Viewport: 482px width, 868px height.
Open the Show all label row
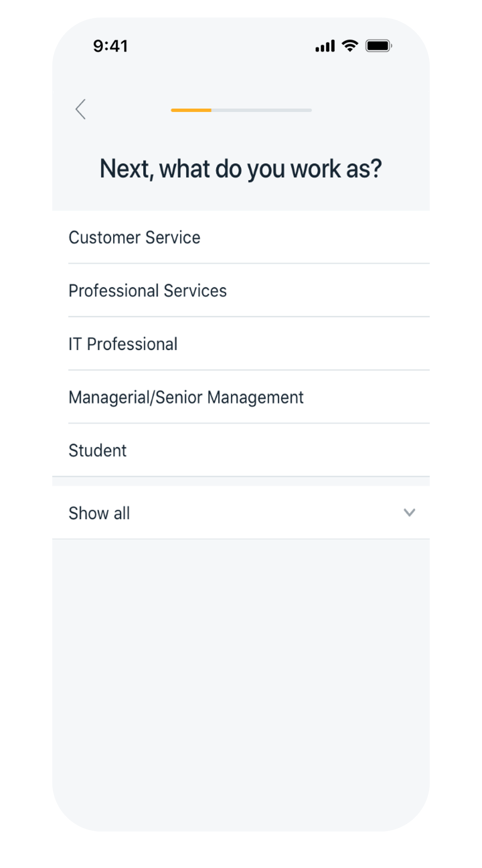(x=241, y=513)
